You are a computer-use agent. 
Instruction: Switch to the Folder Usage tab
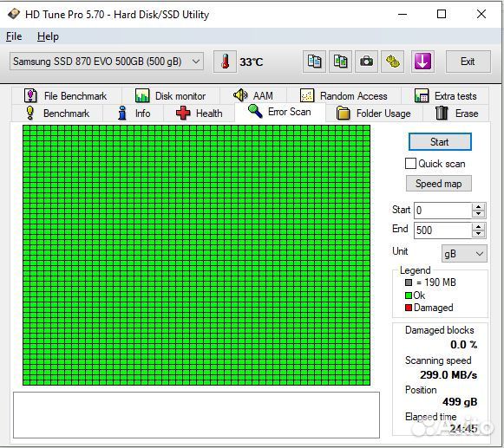pos(374,114)
